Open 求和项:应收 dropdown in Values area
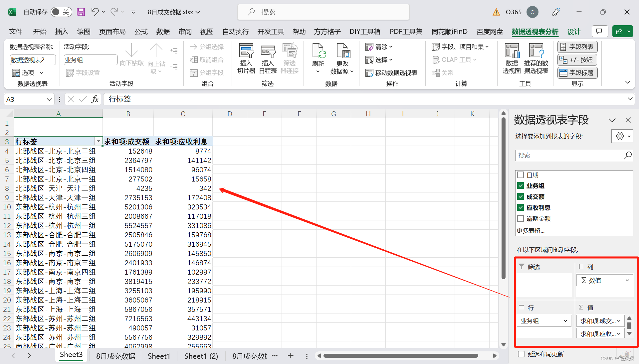 click(619, 334)
